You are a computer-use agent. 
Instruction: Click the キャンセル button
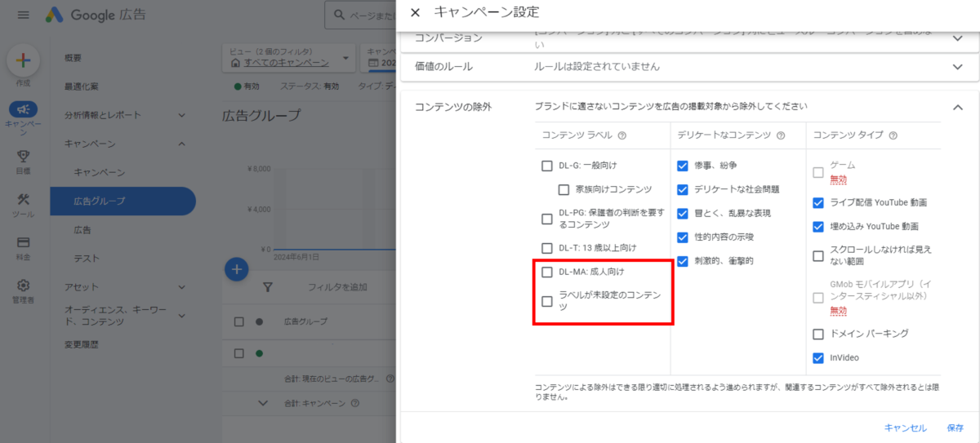click(905, 427)
